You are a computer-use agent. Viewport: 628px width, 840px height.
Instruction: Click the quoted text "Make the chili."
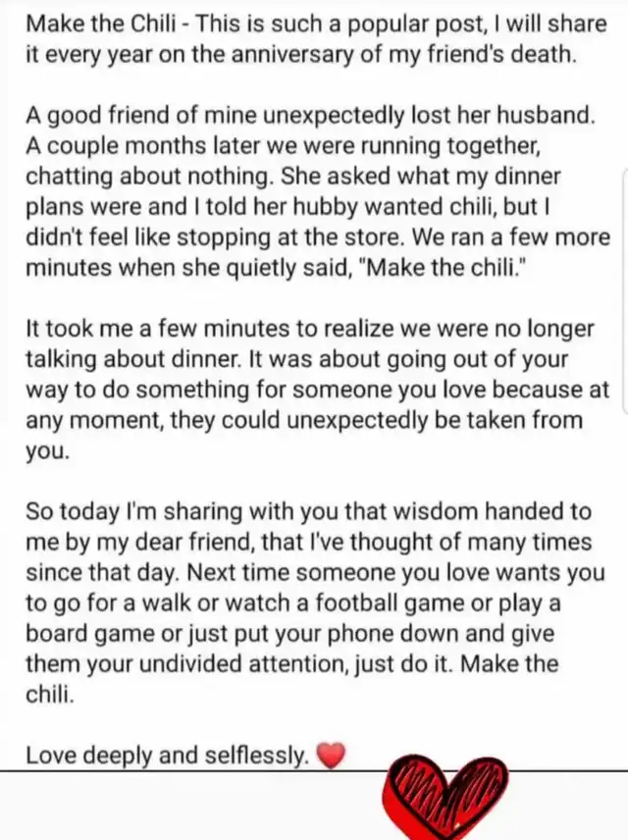click(x=444, y=268)
